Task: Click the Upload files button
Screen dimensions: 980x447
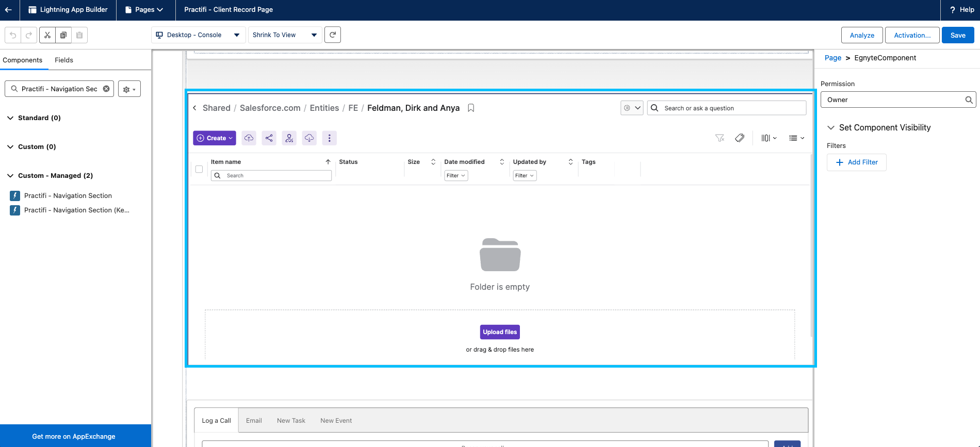Action: click(x=500, y=332)
